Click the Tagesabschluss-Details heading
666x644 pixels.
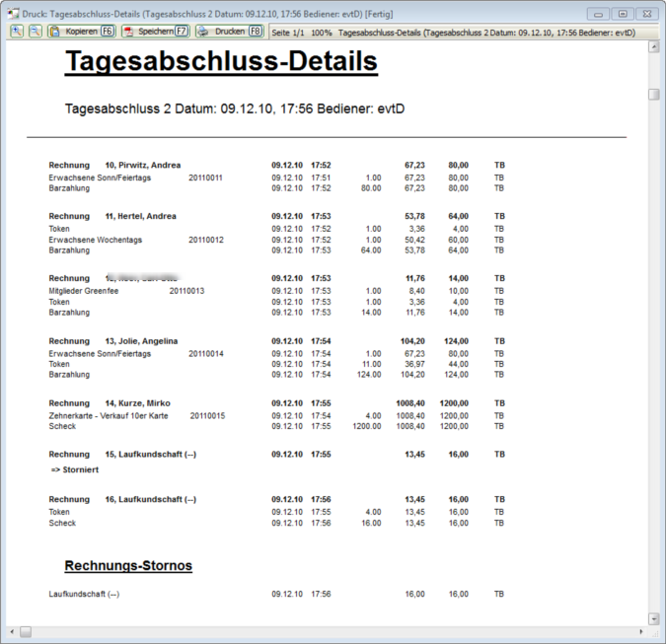(x=221, y=62)
